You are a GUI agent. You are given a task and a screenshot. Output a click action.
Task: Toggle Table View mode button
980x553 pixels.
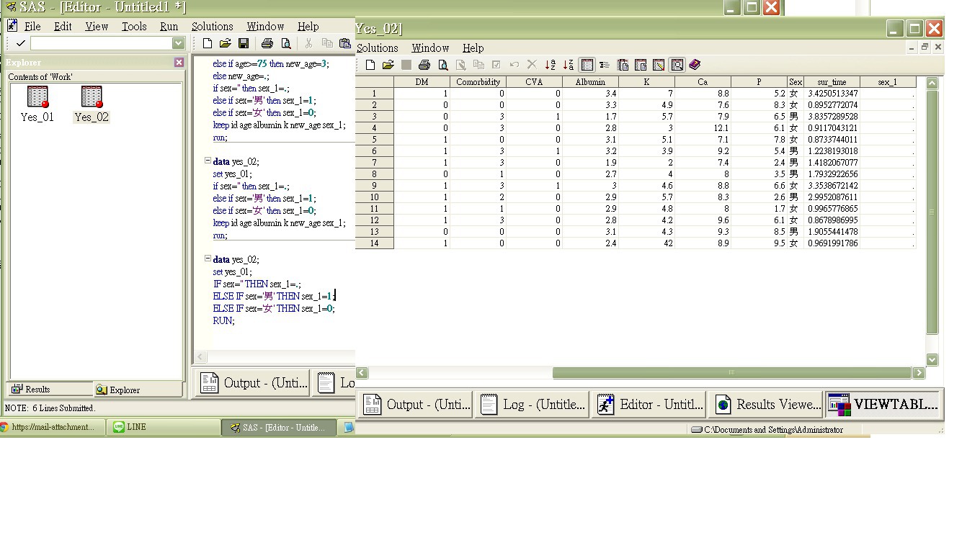pyautogui.click(x=587, y=65)
